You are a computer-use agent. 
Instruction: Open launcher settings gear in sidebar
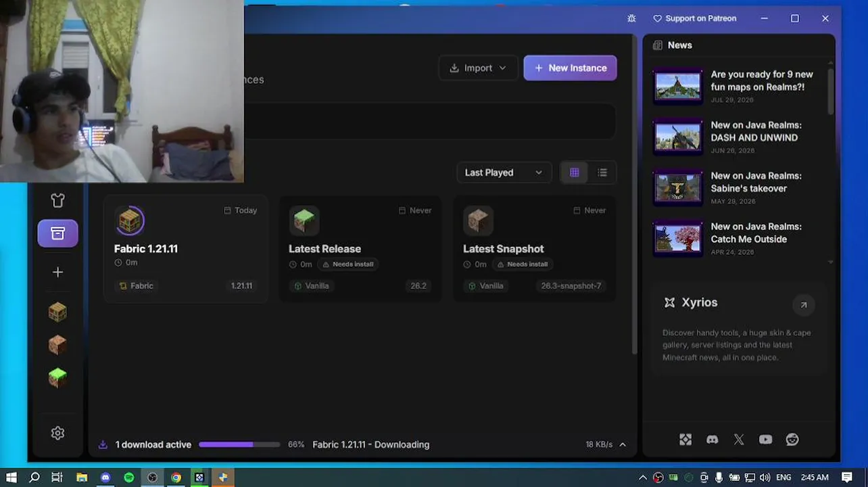(x=57, y=433)
